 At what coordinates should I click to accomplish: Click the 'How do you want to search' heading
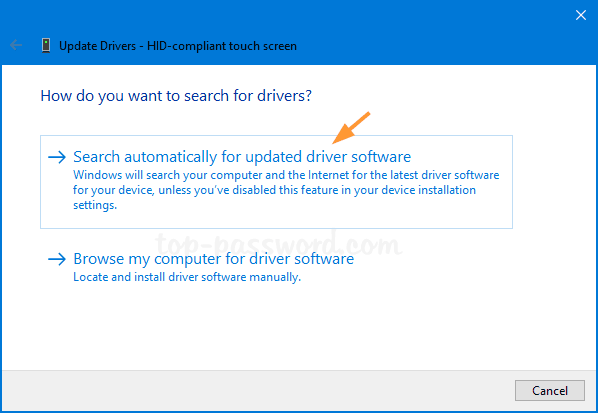point(176,95)
